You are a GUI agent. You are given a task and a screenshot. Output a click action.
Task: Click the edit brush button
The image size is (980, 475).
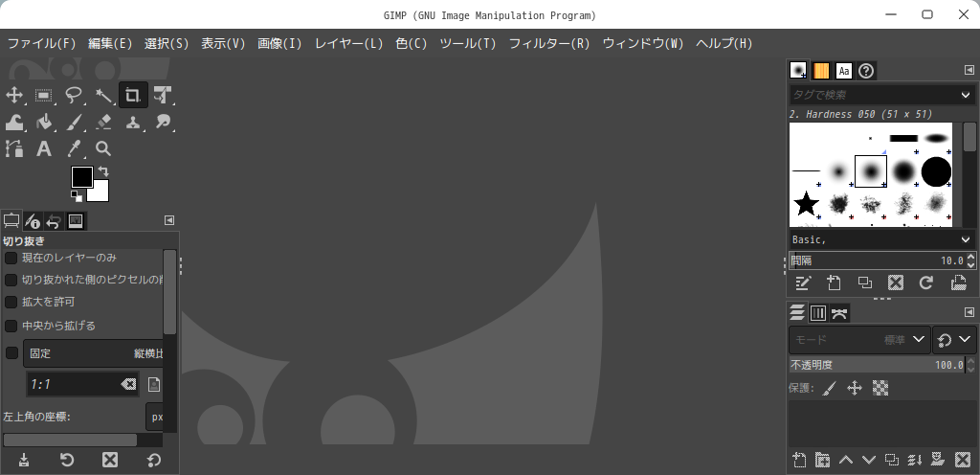coord(803,283)
